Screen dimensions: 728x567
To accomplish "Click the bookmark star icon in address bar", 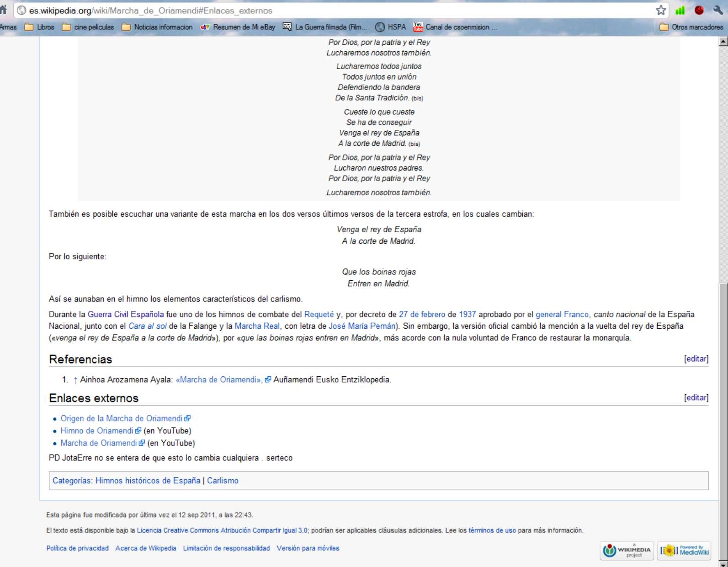I will pos(661,10).
